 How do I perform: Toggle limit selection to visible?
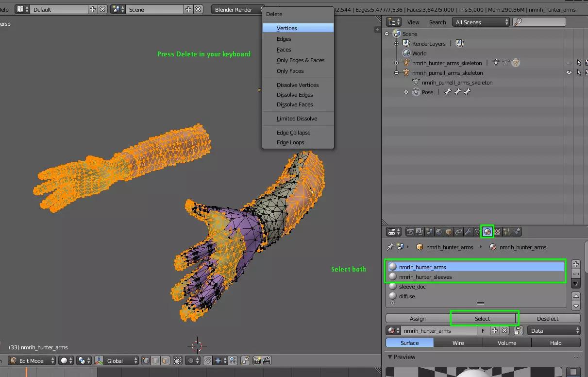178,360
